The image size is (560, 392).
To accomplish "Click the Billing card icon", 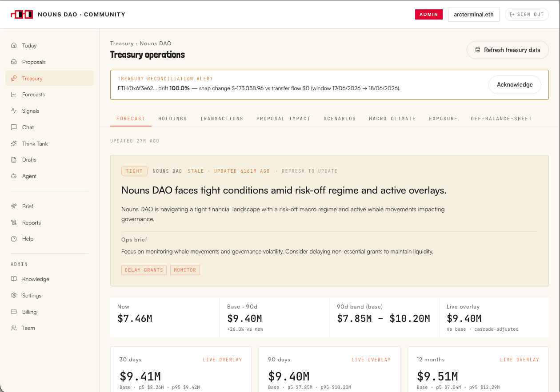I will pos(14,312).
